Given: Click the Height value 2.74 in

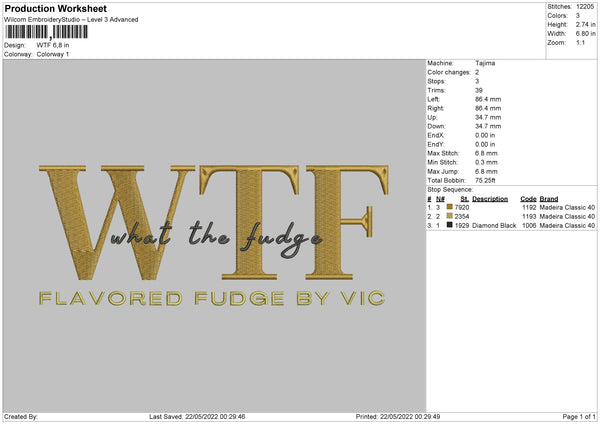Looking at the screenshot, I should [x=585, y=24].
